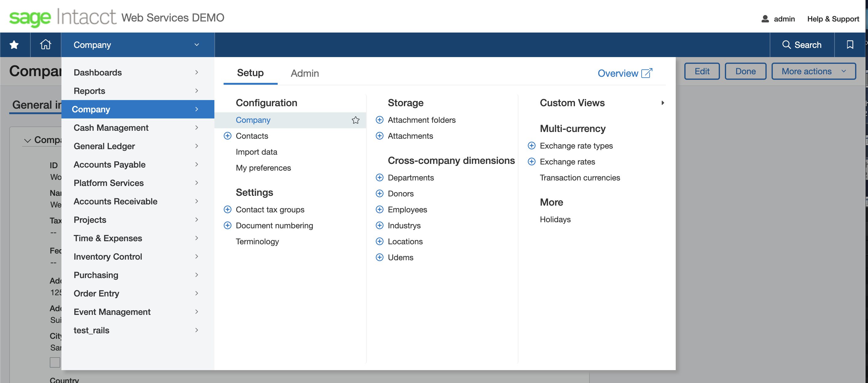Click the Edit button
Image resolution: width=868 pixels, height=383 pixels.
702,71
